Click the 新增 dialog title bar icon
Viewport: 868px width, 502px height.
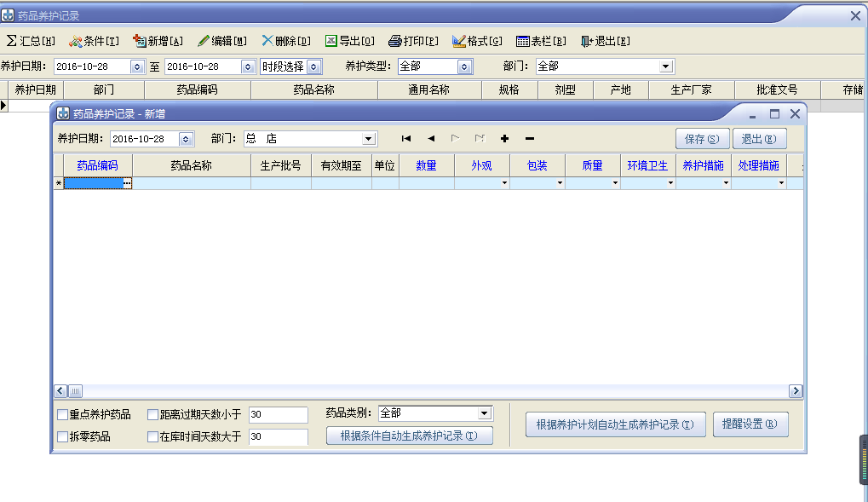63,113
